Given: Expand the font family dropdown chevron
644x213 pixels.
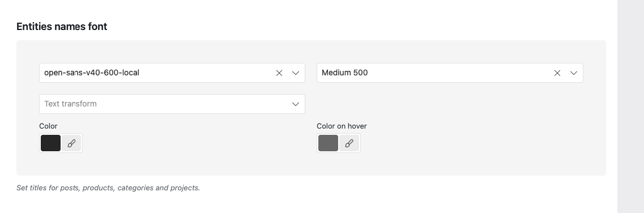Looking at the screenshot, I should [295, 73].
